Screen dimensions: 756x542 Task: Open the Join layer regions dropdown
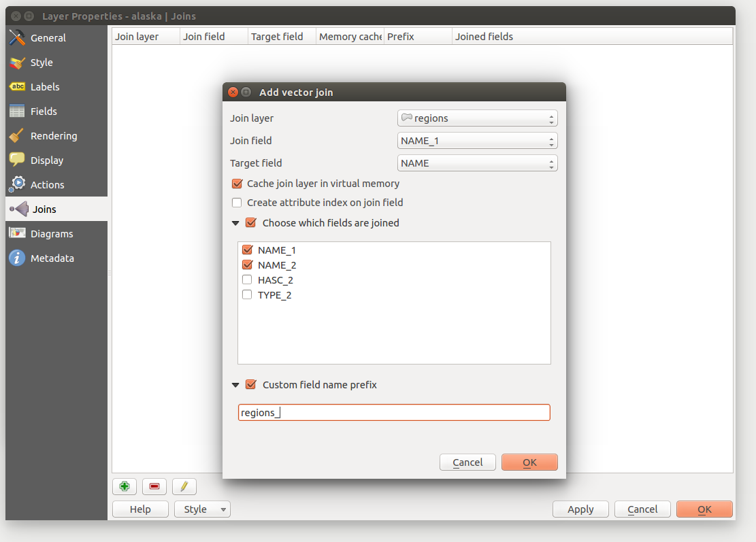coord(477,118)
